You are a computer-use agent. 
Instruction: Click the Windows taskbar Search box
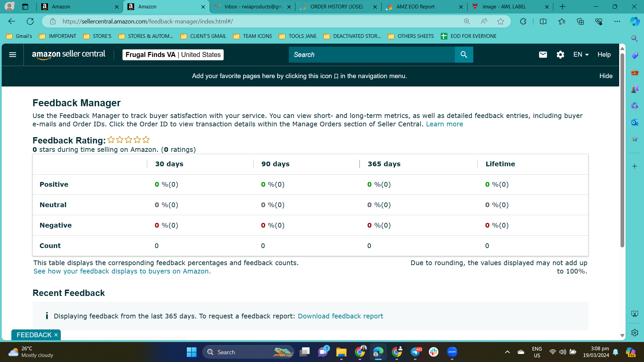point(248,352)
